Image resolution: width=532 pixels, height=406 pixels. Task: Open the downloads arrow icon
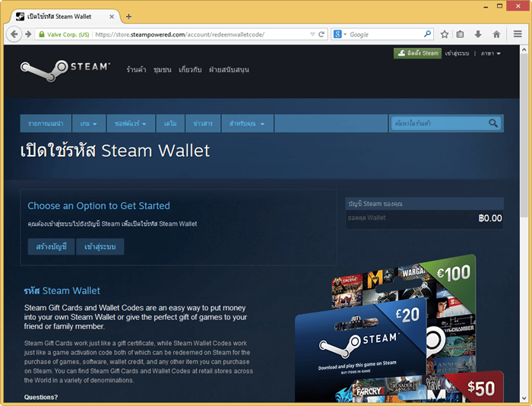pyautogui.click(x=478, y=34)
